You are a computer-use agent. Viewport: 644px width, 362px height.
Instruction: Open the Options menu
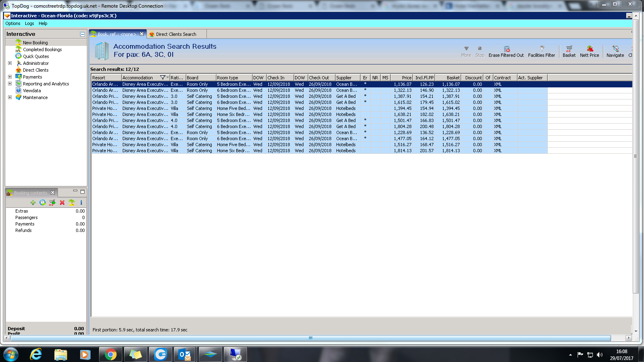pos(13,24)
